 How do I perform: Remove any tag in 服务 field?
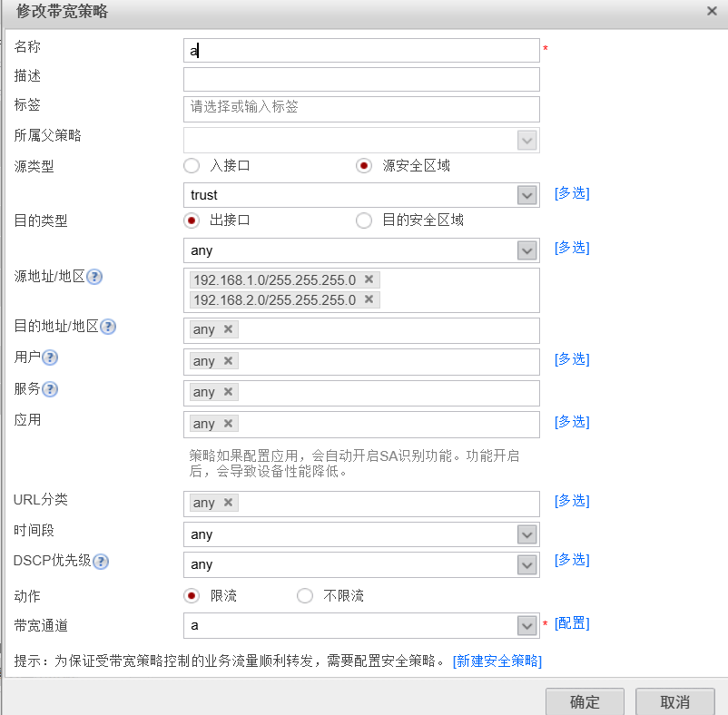pyautogui.click(x=228, y=392)
